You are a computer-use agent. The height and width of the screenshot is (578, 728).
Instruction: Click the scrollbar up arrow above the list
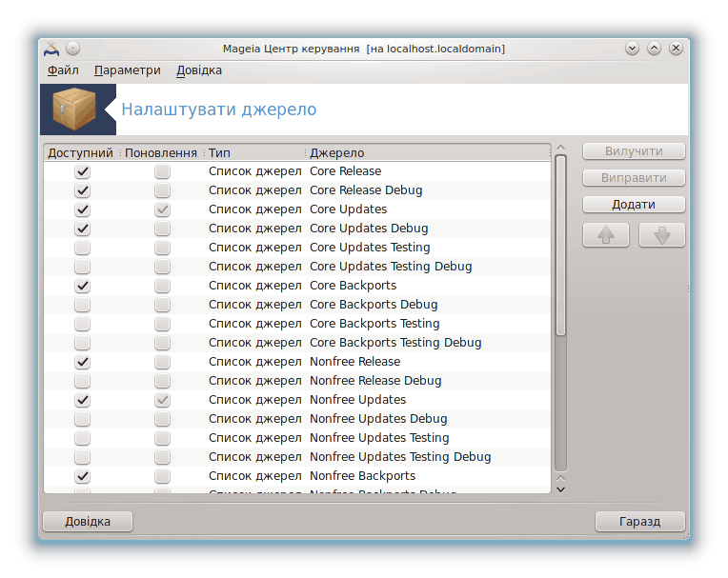pyautogui.click(x=561, y=148)
